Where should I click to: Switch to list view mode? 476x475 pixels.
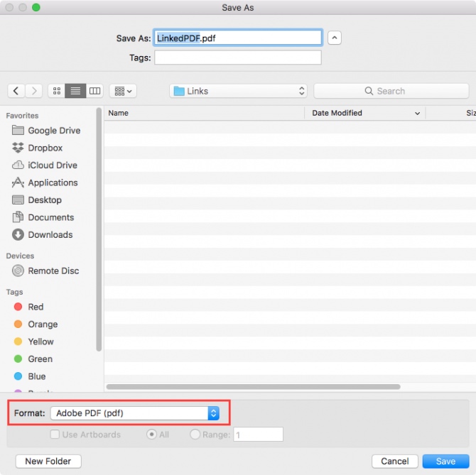pos(75,91)
